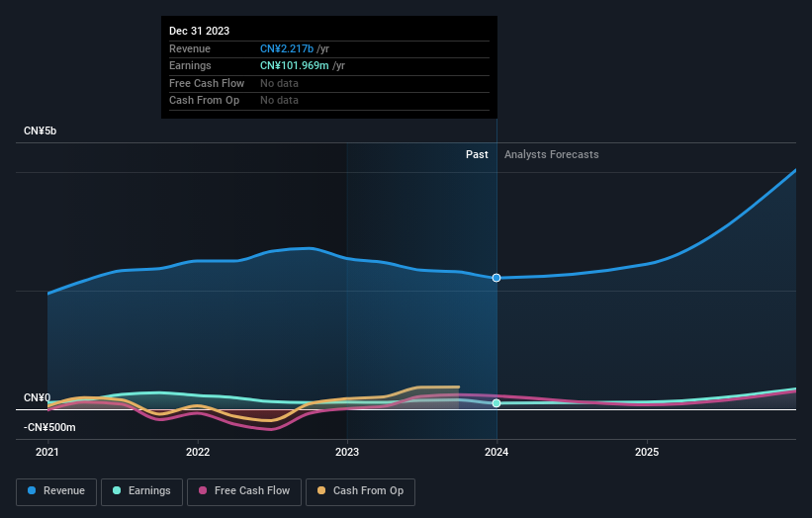This screenshot has width=812, height=518.
Task: Click the CN¥101.969m earnings value
Action: [295, 65]
